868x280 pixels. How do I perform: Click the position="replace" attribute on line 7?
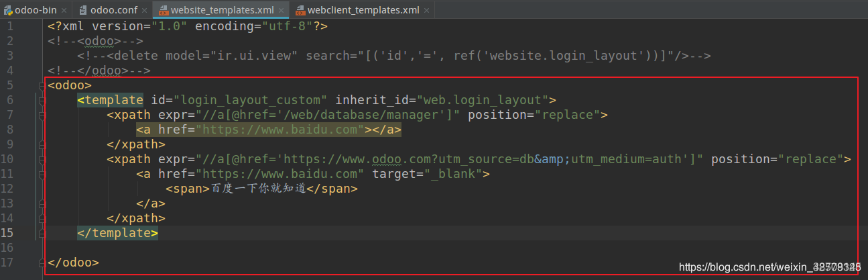point(534,115)
